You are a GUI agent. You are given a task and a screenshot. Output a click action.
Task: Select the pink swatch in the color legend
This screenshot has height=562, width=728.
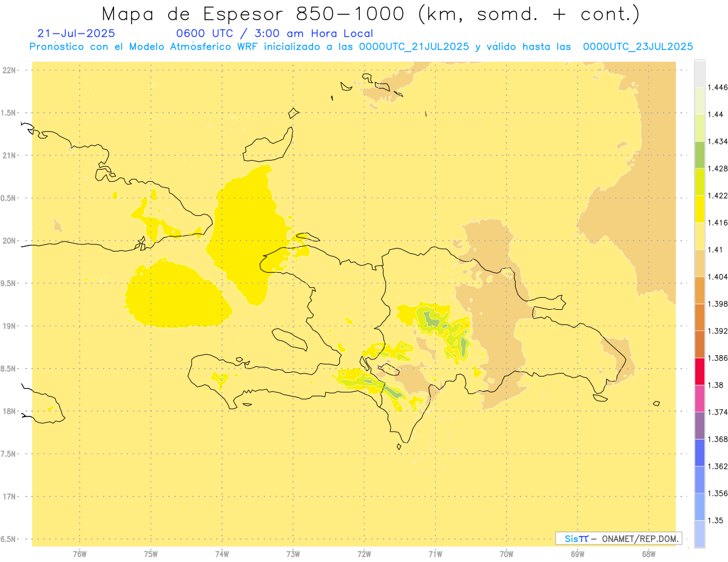[699, 398]
